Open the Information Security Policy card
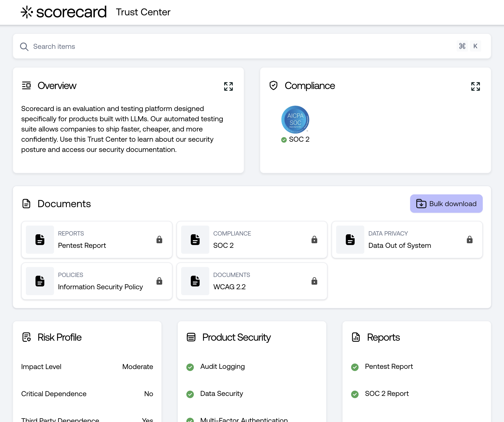The height and width of the screenshot is (422, 504). click(x=97, y=281)
